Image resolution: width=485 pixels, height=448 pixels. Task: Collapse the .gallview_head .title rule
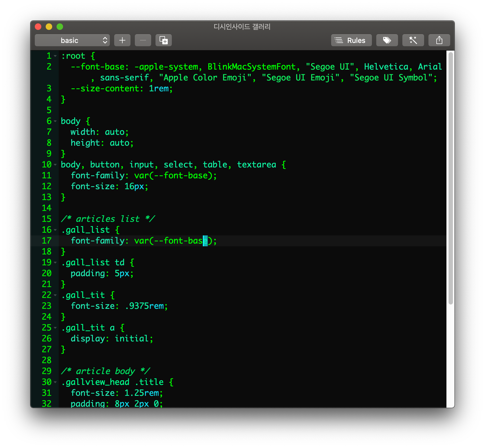pos(55,382)
